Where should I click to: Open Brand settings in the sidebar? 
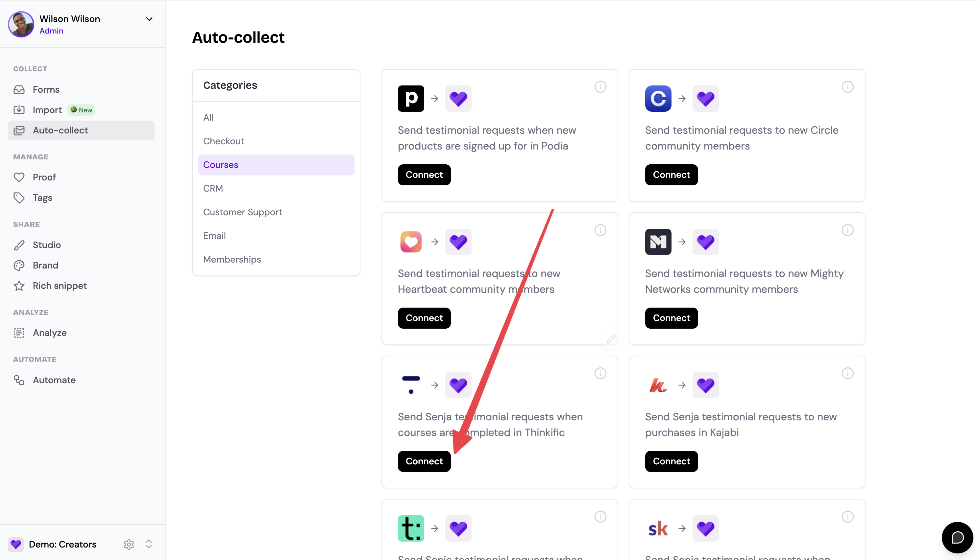[x=81, y=266]
